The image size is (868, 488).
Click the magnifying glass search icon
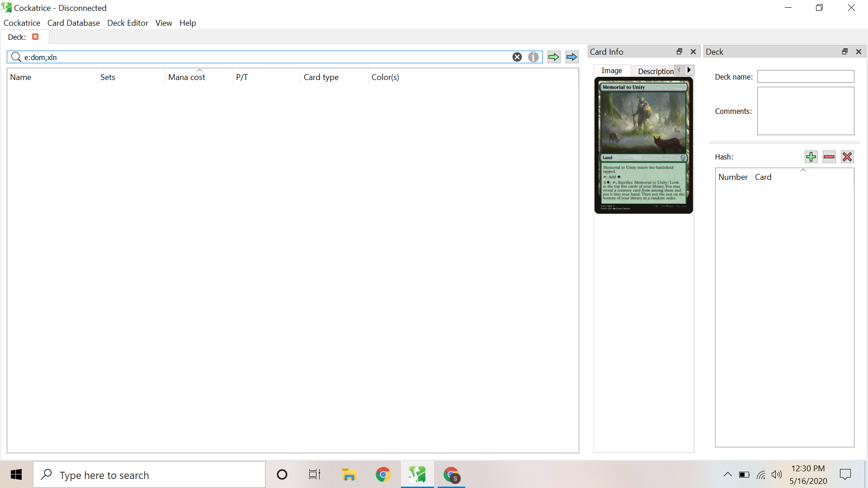16,57
